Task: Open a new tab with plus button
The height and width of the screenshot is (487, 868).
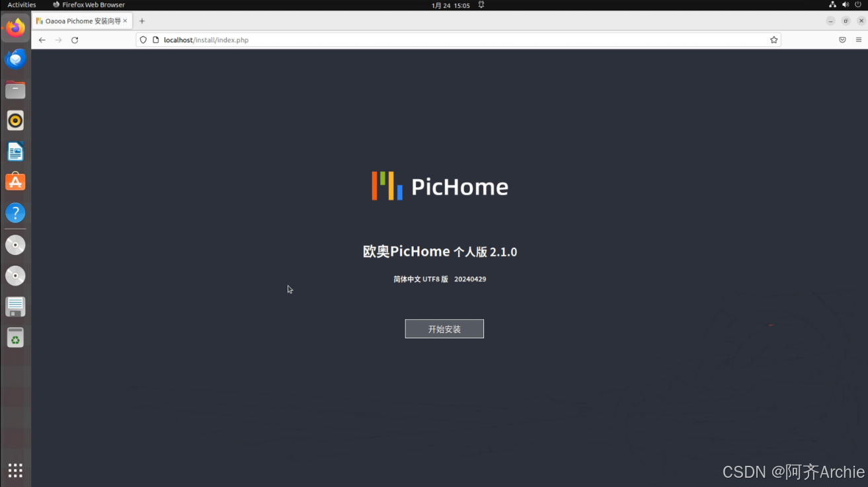Action: (x=141, y=21)
